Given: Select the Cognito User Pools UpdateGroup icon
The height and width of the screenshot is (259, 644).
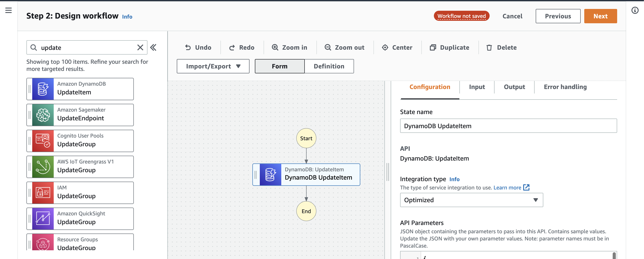Looking at the screenshot, I should 43,141.
